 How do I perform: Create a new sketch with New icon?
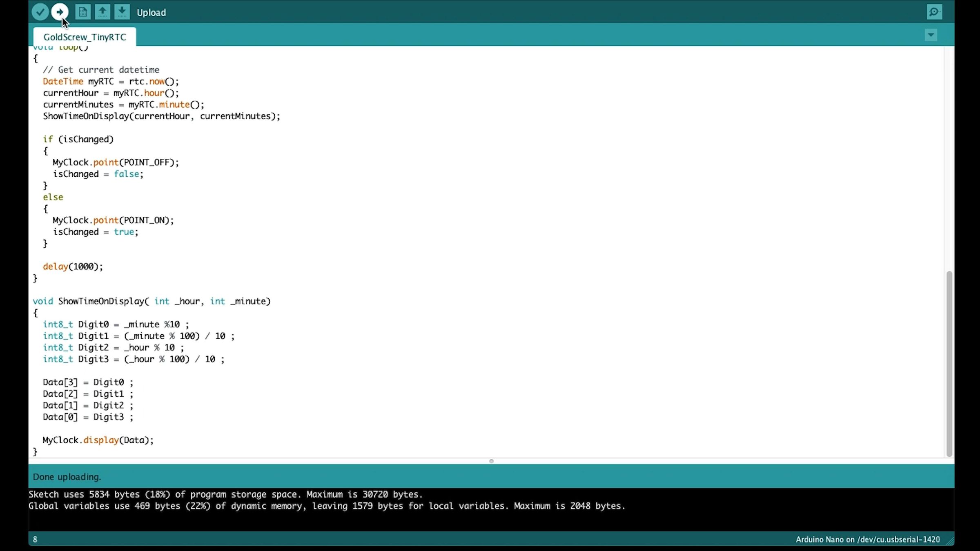click(x=83, y=12)
